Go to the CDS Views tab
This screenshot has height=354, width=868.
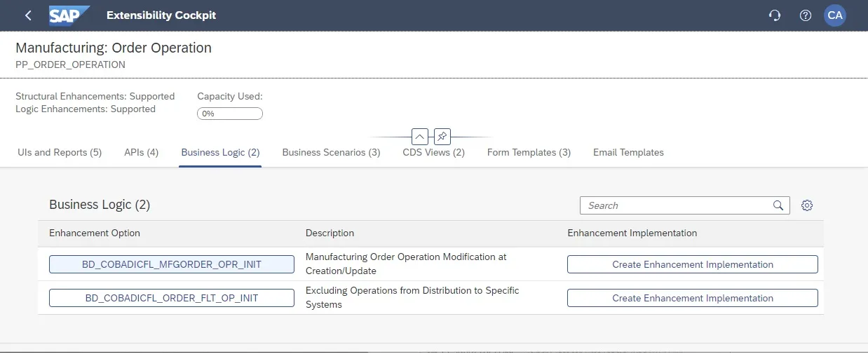click(433, 152)
